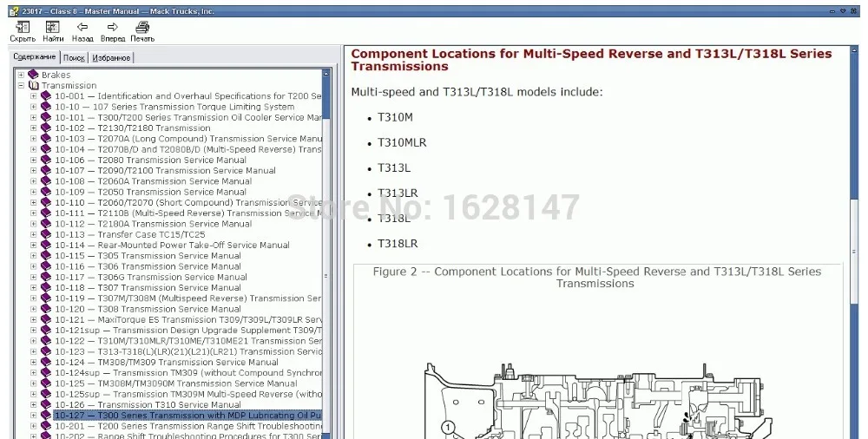This screenshot has width=868, height=439.
Task: Expand the Brakes tree node
Action: click(21, 75)
